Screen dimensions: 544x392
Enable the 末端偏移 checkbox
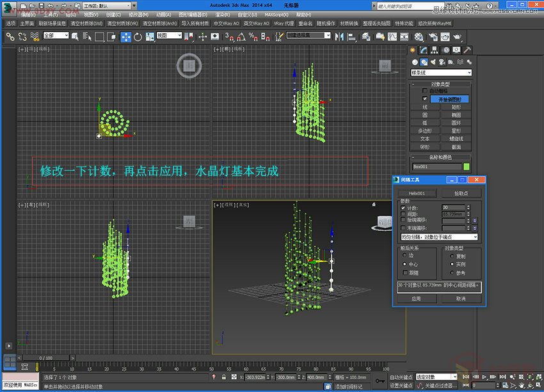click(x=403, y=228)
